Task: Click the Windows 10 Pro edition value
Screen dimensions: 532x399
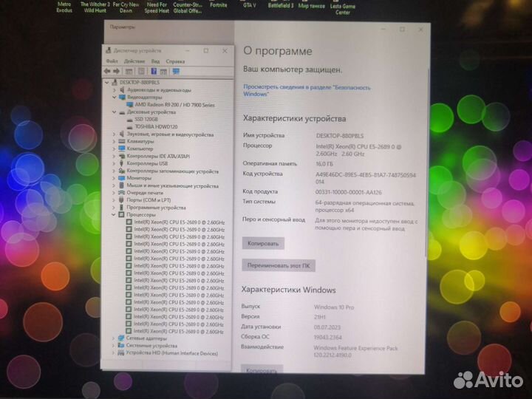Action: pos(334,307)
